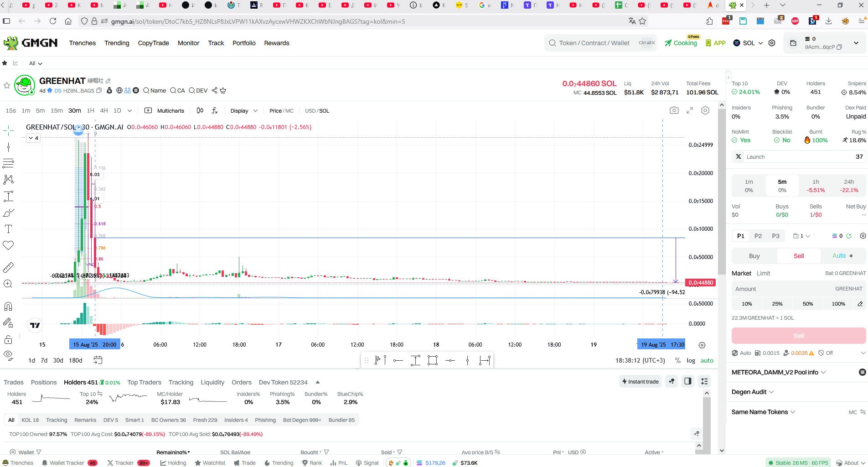Toggle log scale on chart

pos(691,360)
